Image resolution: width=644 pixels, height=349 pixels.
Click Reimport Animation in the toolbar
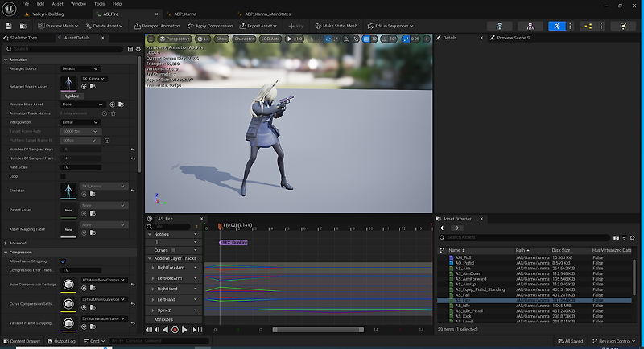(x=158, y=26)
